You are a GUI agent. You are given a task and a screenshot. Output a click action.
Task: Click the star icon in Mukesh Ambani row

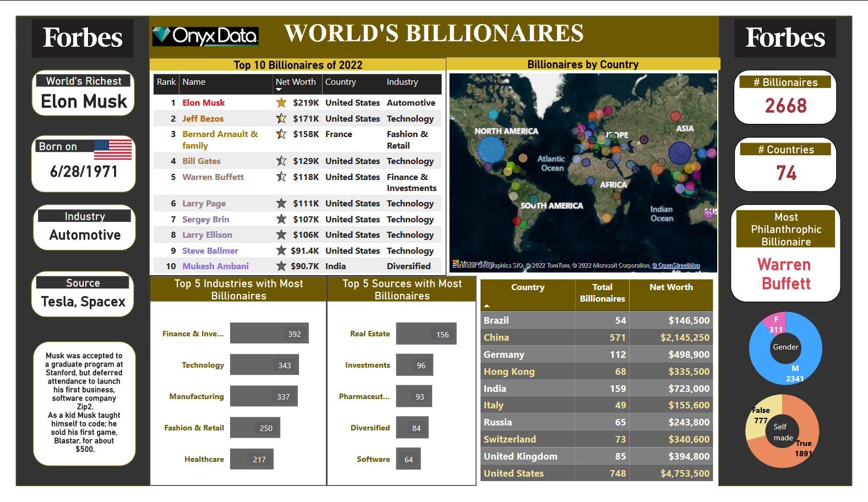click(281, 266)
